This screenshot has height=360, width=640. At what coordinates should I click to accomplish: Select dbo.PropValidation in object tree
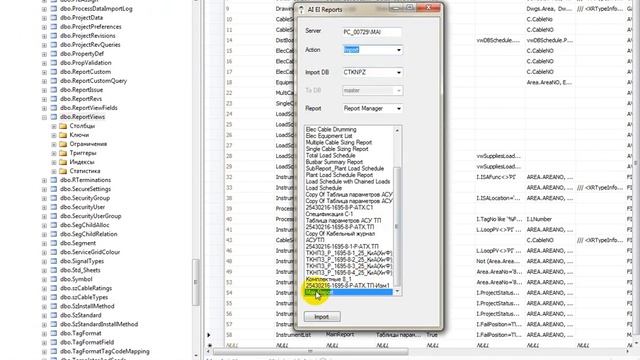86,63
